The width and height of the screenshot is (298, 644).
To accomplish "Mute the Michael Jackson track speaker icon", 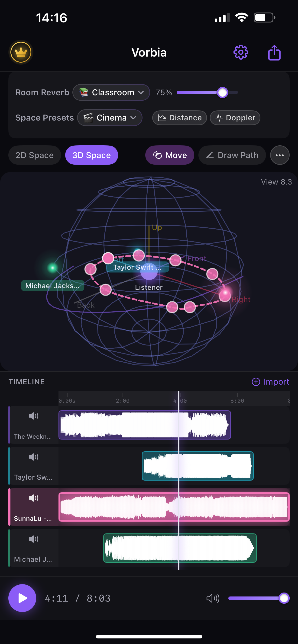I will coord(33,539).
